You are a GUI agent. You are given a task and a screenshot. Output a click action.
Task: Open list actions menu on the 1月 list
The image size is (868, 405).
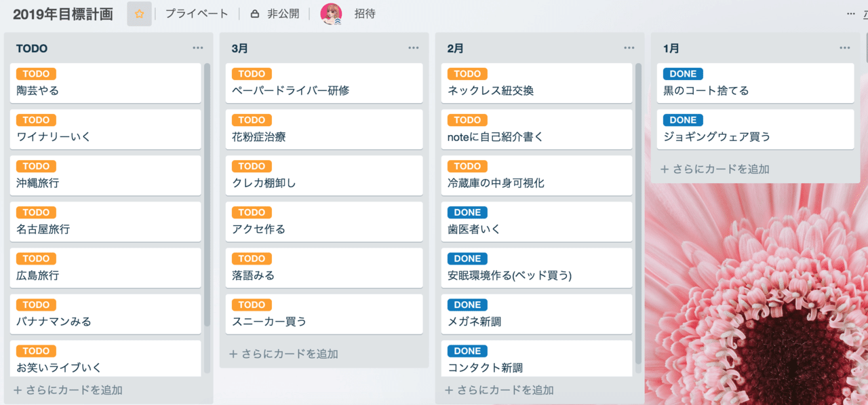tap(845, 47)
